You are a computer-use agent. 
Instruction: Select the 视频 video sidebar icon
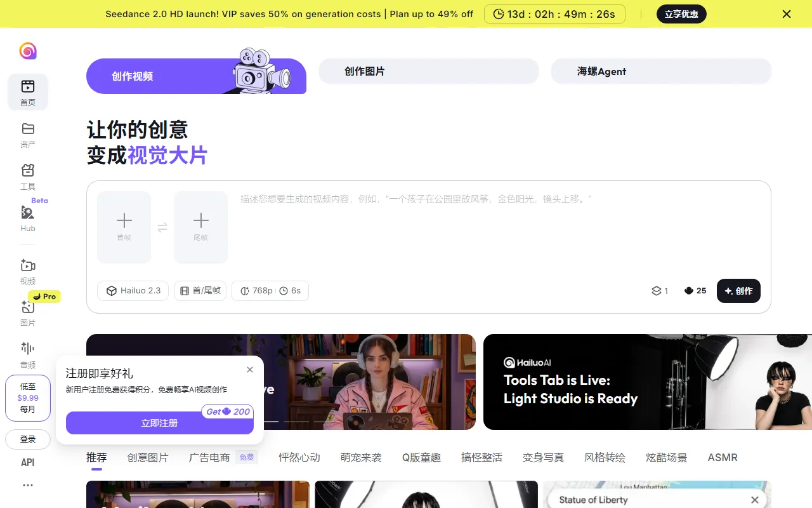tap(28, 266)
